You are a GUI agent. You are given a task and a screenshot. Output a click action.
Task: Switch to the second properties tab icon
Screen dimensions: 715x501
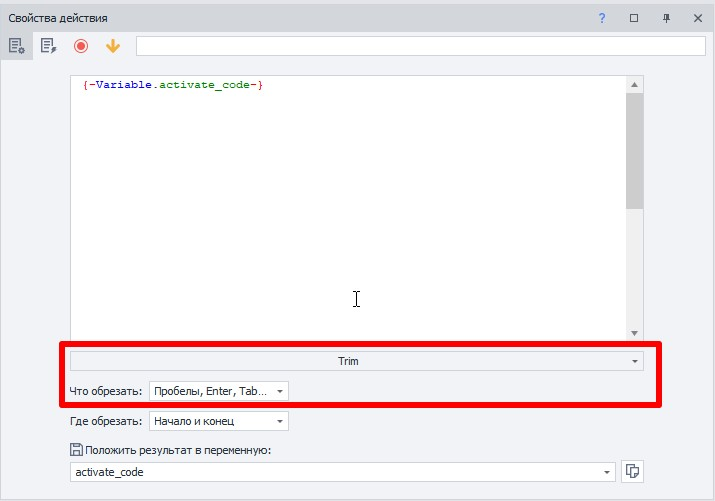click(x=48, y=46)
